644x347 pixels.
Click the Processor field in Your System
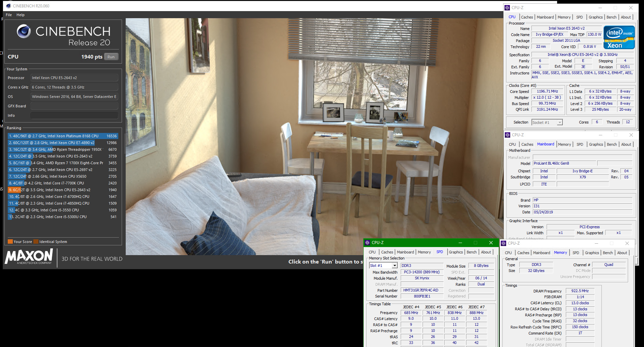click(x=74, y=78)
